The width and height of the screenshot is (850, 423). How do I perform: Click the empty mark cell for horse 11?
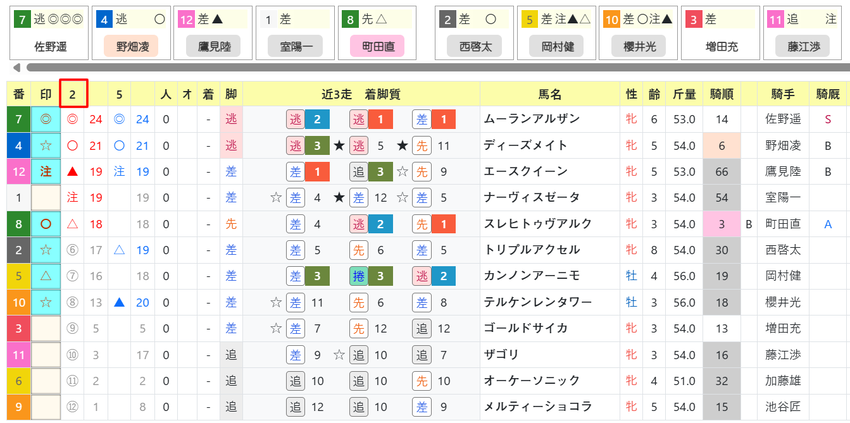point(46,354)
